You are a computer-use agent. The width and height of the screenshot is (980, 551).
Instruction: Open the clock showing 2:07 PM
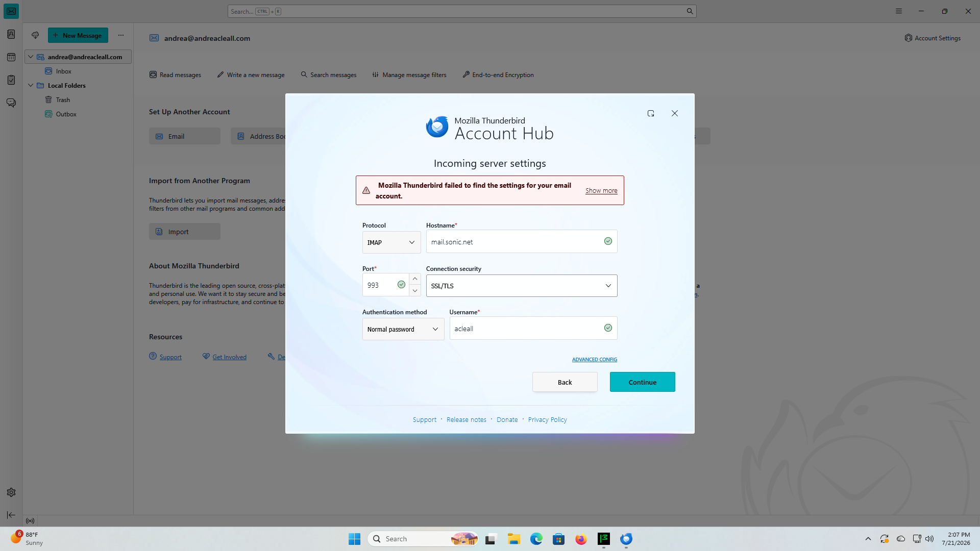[x=956, y=539]
